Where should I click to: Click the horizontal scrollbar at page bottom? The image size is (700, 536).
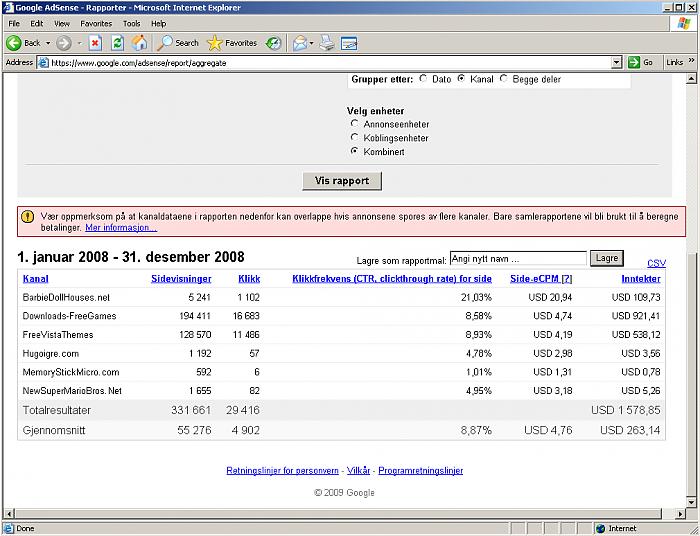340,513
